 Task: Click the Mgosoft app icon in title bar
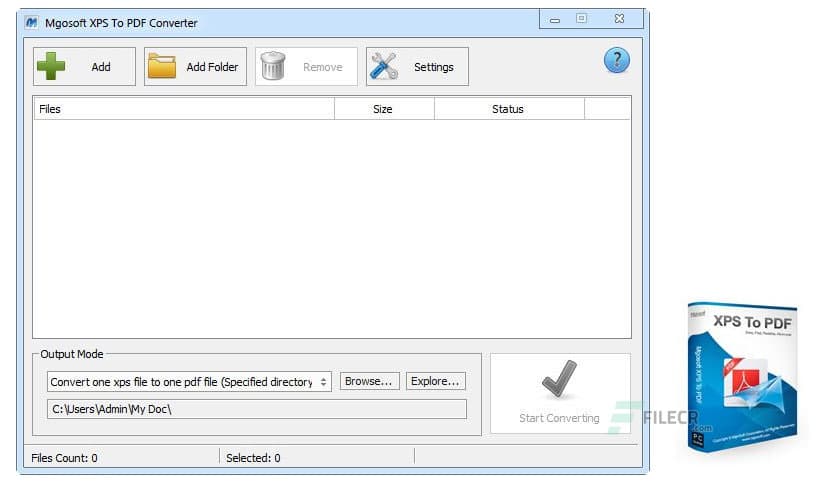click(x=31, y=22)
